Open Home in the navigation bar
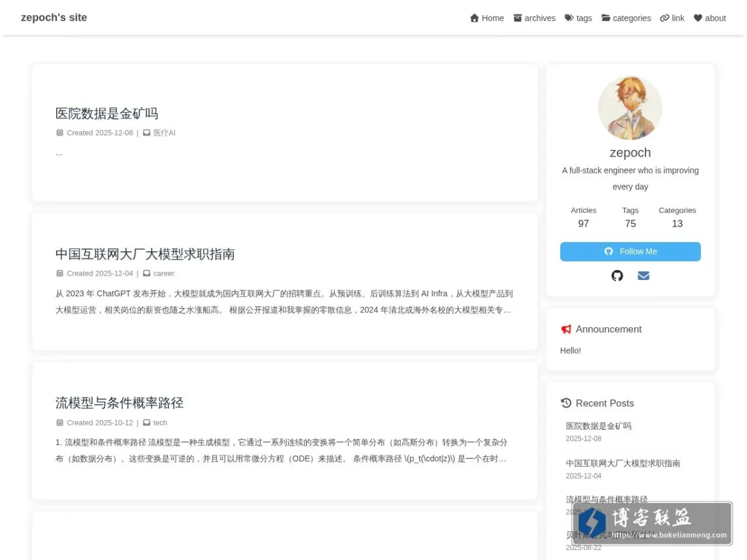This screenshot has height=560, width=747. [487, 18]
